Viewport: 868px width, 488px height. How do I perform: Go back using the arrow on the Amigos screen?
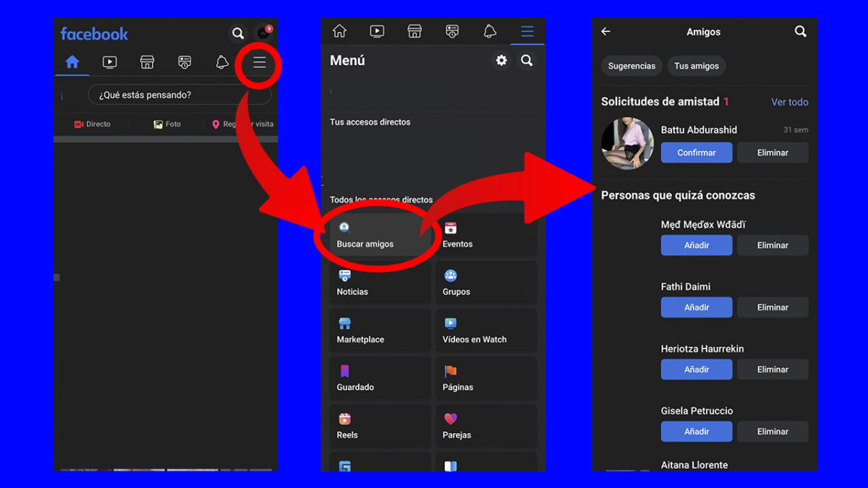tap(606, 32)
